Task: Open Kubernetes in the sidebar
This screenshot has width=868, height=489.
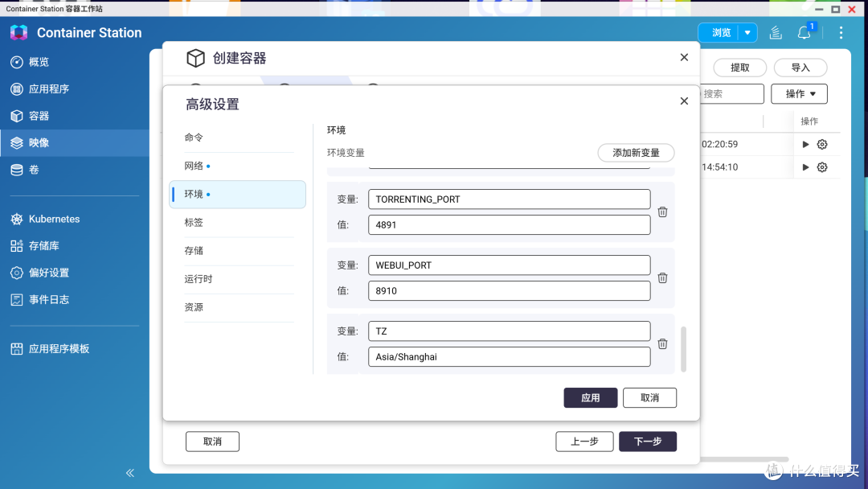Action: point(74,219)
